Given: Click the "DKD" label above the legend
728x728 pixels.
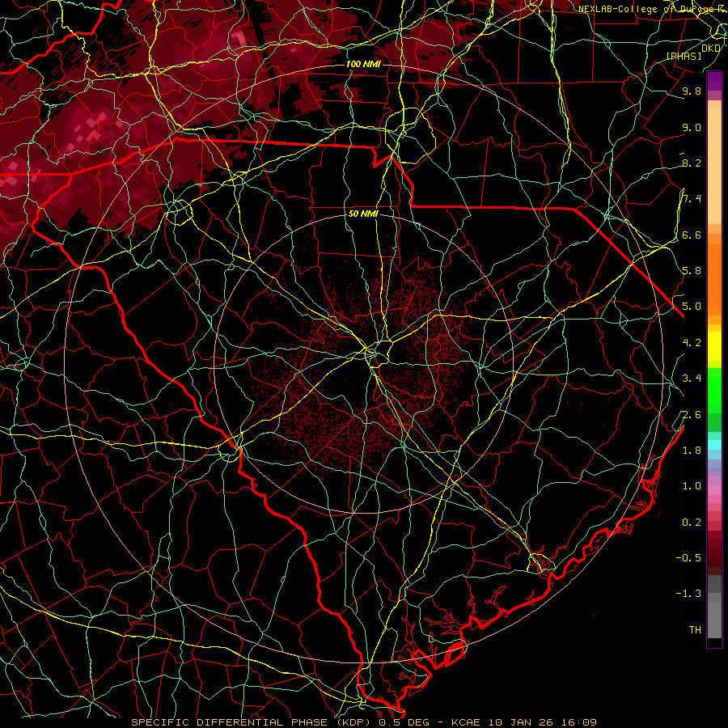Looking at the screenshot, I should 711,49.
